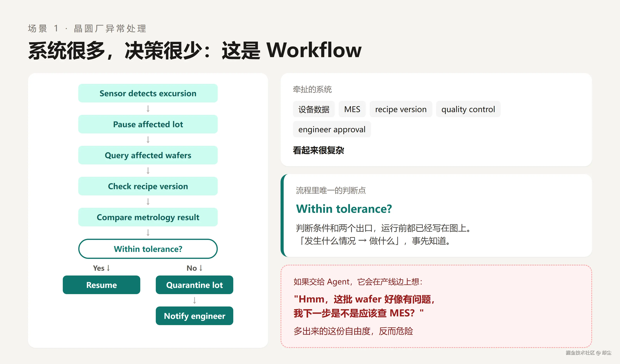Select the 'recipe version' tag
The width and height of the screenshot is (620, 364).
click(x=401, y=109)
